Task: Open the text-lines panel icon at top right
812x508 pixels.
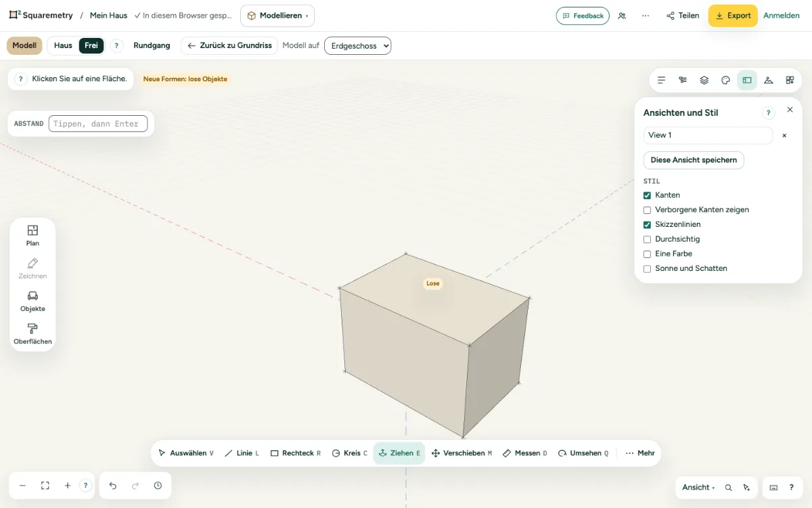Action: [x=662, y=80]
